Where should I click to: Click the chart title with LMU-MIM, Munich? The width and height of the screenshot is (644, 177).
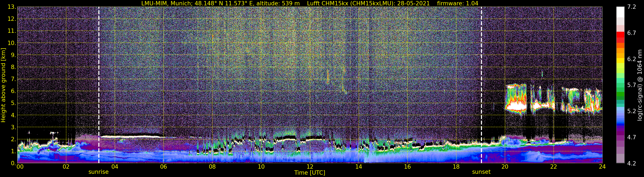(x=310, y=3)
